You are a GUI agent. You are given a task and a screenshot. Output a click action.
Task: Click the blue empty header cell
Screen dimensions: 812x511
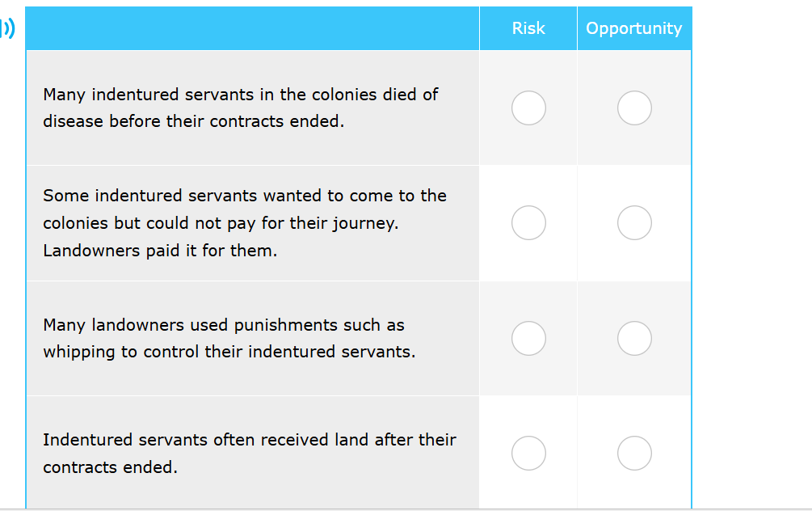click(x=252, y=27)
